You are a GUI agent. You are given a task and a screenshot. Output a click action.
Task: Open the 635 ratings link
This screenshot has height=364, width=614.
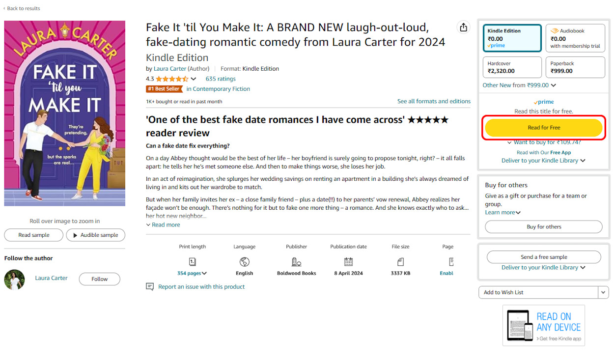coord(220,79)
